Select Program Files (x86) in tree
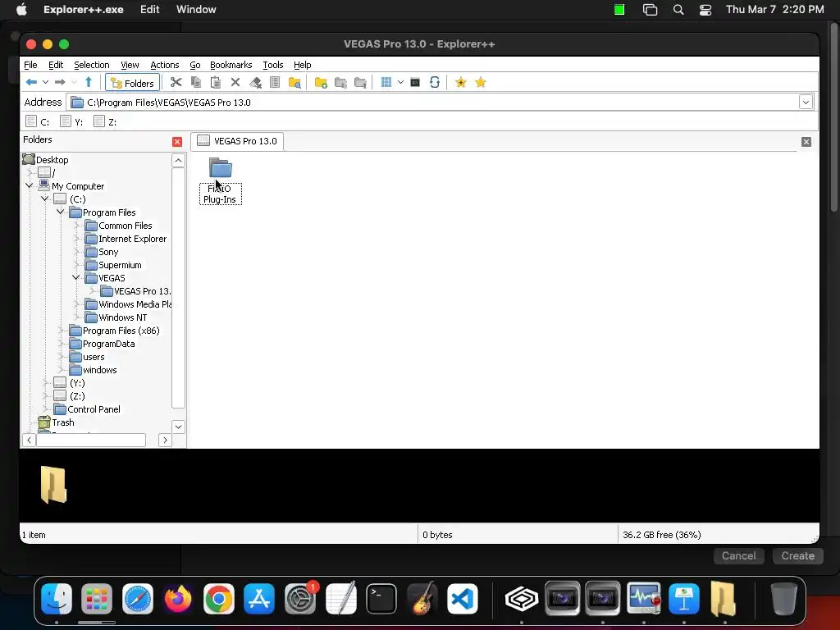Screen dimensions: 840x630 (121, 331)
